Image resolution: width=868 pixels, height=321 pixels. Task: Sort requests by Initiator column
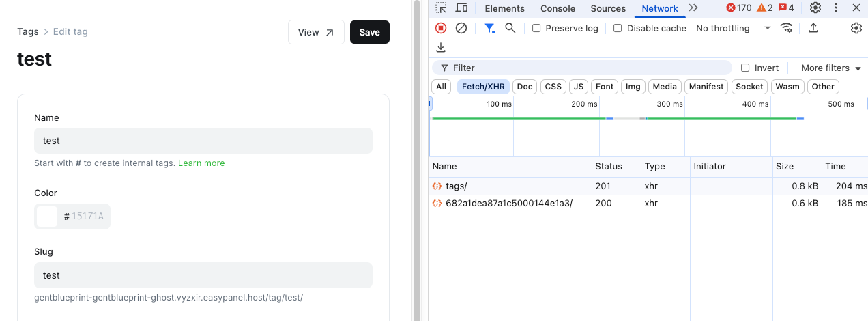pos(732,167)
